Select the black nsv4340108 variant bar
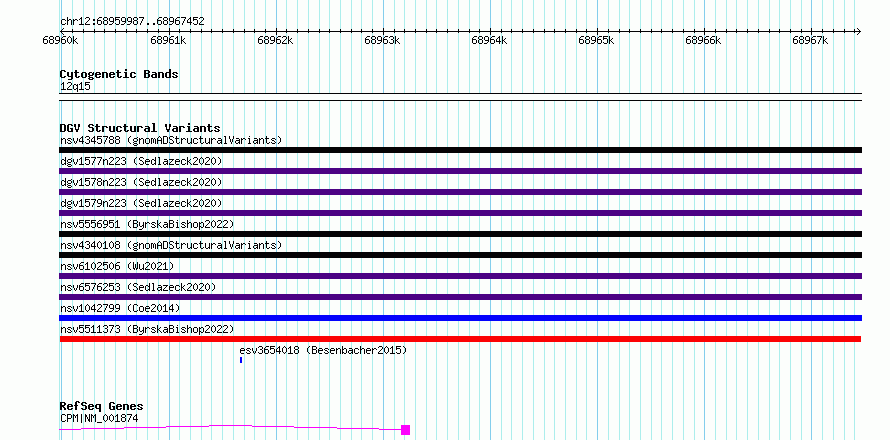The height and width of the screenshot is (440, 890). (460, 255)
